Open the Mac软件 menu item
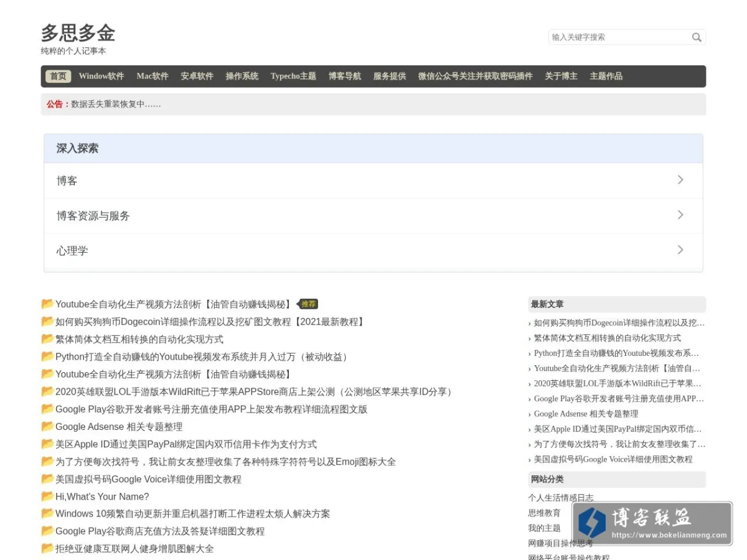 153,76
